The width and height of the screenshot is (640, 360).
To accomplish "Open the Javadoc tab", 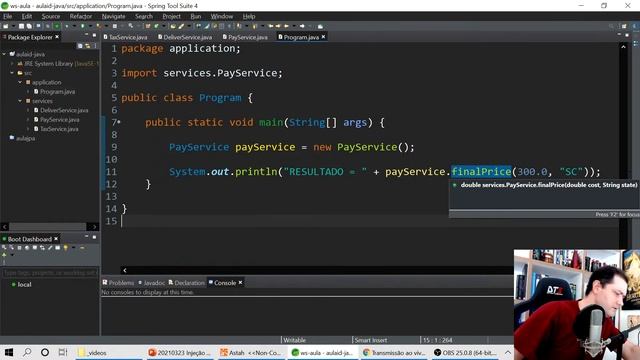I will click(x=151, y=282).
